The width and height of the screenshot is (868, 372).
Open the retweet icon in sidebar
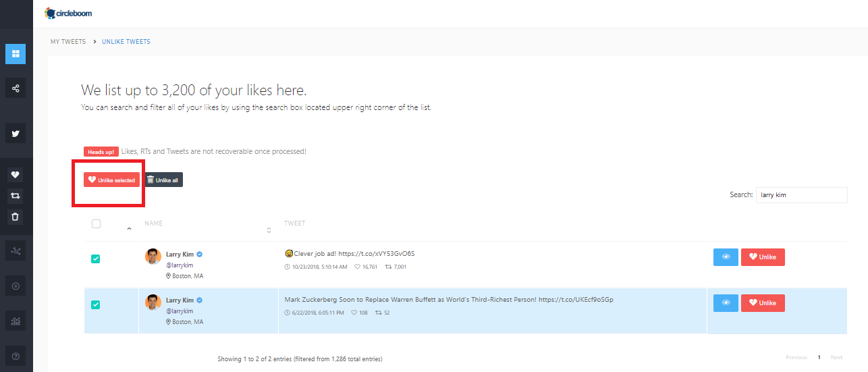click(16, 196)
